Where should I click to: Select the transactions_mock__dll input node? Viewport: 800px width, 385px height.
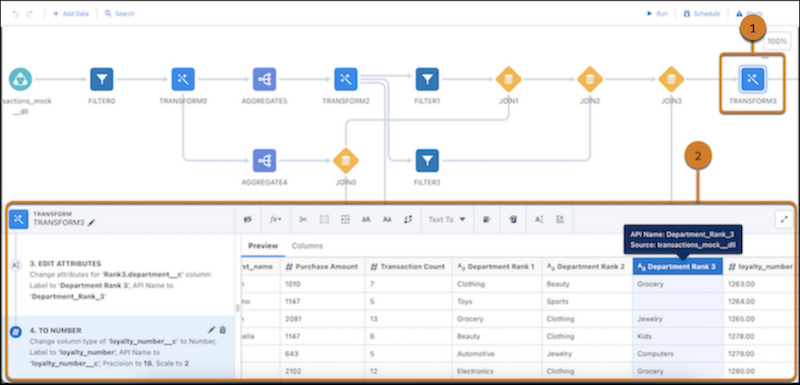[20, 79]
